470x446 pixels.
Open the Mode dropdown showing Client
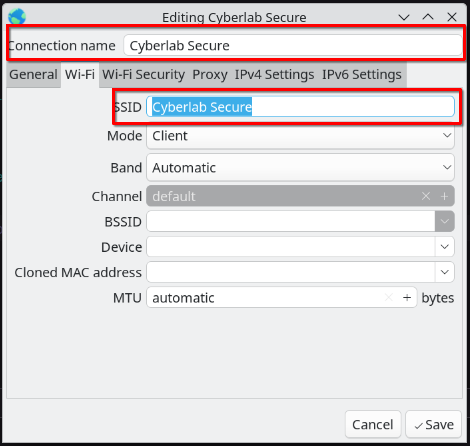[x=300, y=136]
